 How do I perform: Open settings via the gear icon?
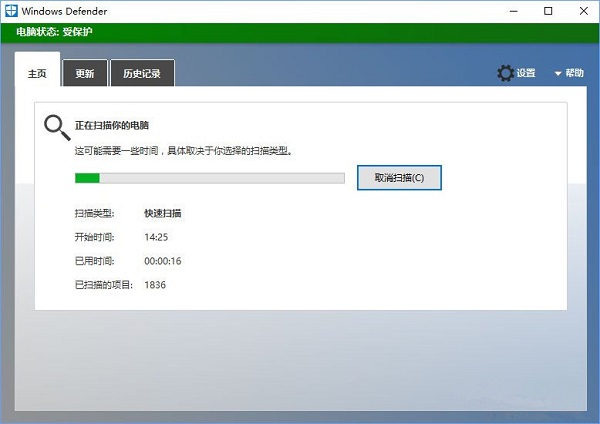(505, 73)
